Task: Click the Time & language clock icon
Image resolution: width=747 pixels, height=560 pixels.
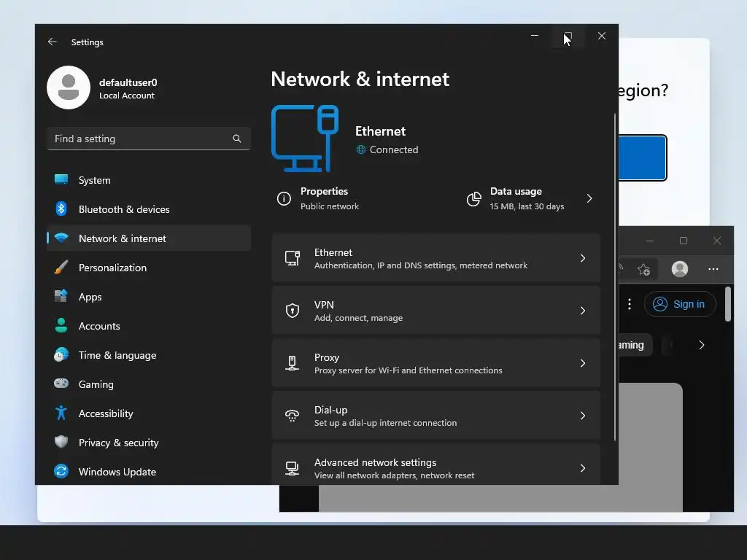Action: (x=61, y=355)
